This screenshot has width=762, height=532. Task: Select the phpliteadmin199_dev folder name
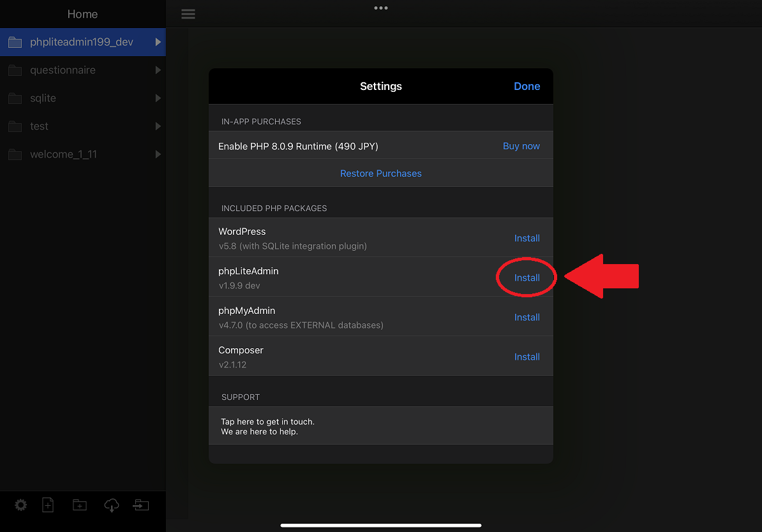coord(82,42)
